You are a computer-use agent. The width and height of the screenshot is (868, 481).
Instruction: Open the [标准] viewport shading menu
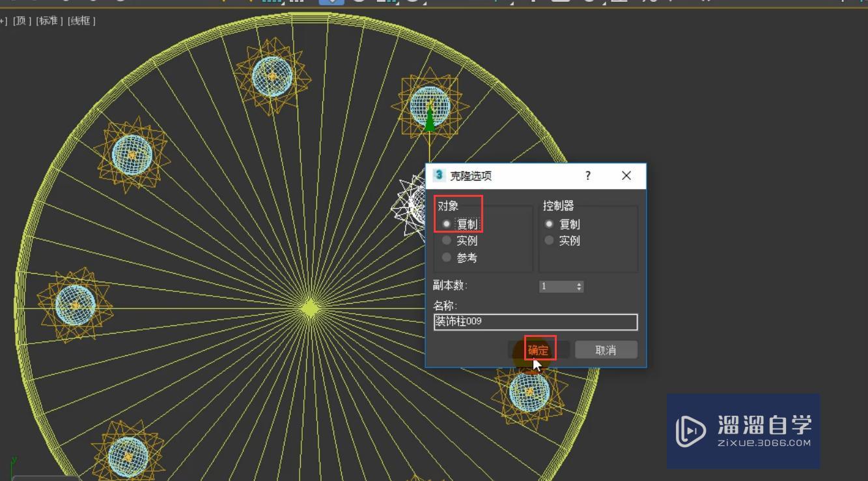tap(49, 21)
